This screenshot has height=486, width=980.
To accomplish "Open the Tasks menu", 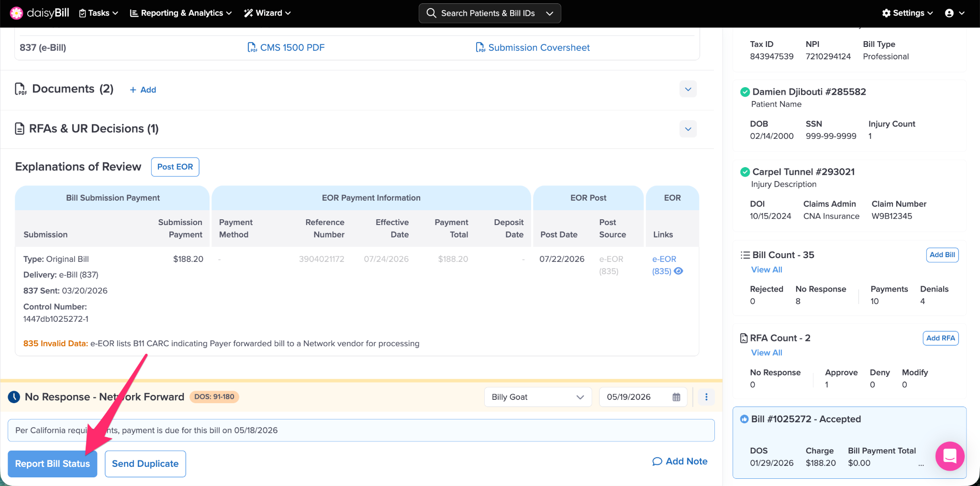I will point(99,13).
